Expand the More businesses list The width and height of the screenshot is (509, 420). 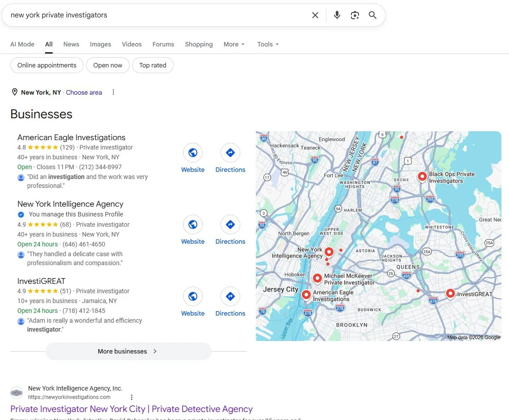(128, 351)
